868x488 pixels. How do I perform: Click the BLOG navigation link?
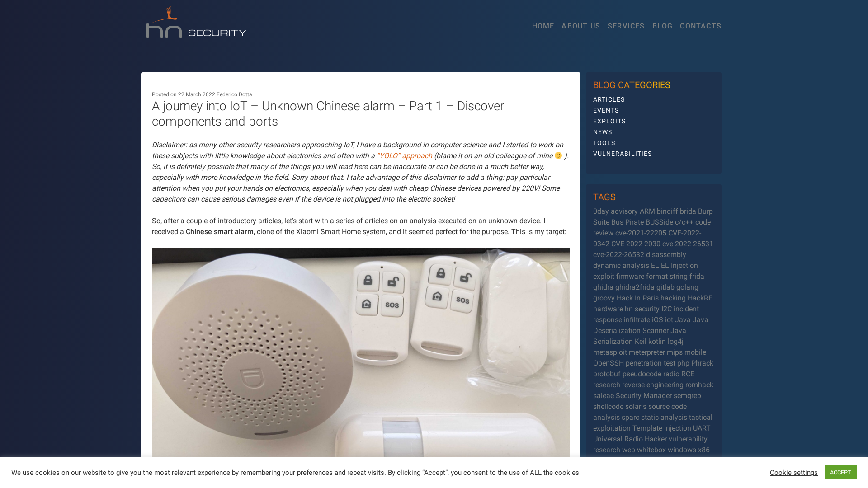pyautogui.click(x=662, y=26)
